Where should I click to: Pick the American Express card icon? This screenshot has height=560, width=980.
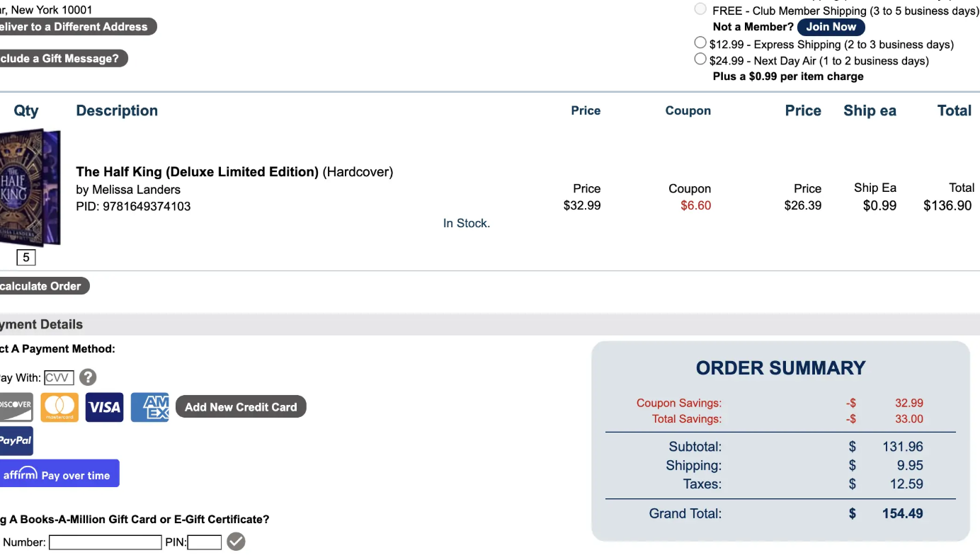[x=150, y=407]
